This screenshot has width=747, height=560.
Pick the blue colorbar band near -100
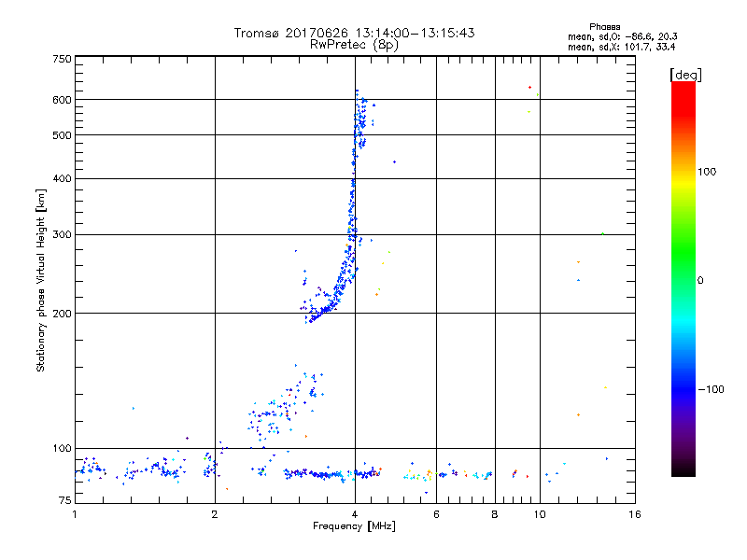(x=683, y=388)
